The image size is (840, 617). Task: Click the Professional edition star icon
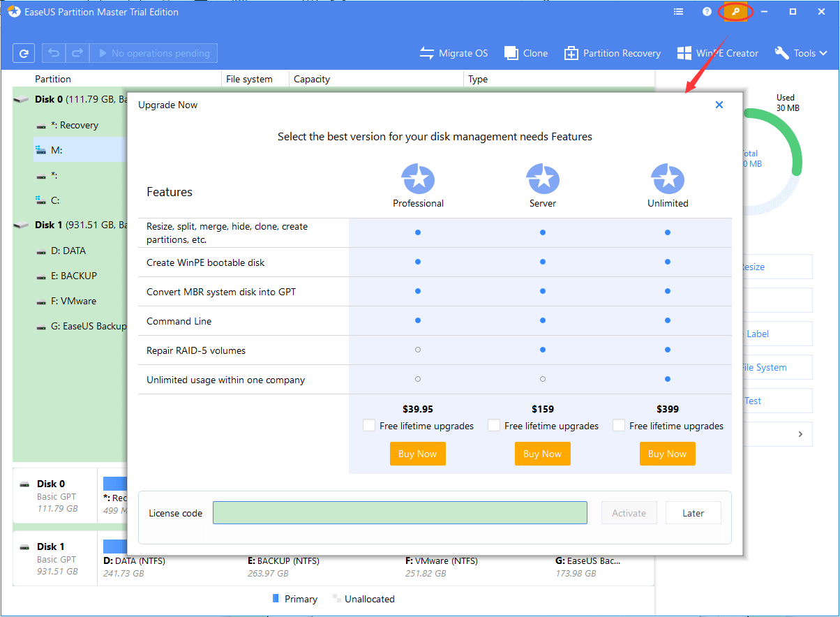pos(418,179)
